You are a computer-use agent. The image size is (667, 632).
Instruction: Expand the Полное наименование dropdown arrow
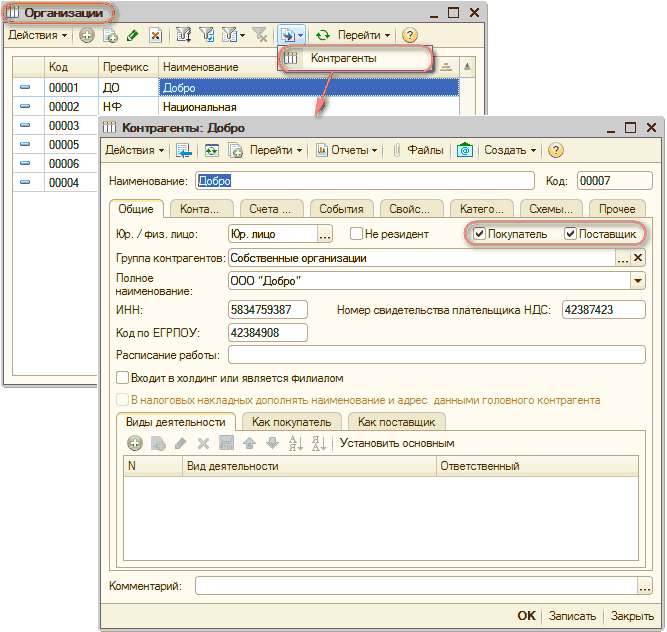pos(638,281)
